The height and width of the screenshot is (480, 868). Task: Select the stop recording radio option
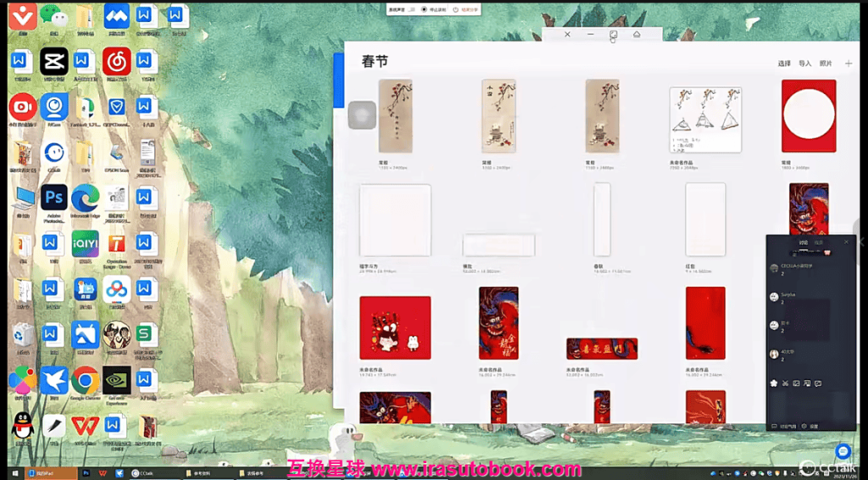pos(424,9)
